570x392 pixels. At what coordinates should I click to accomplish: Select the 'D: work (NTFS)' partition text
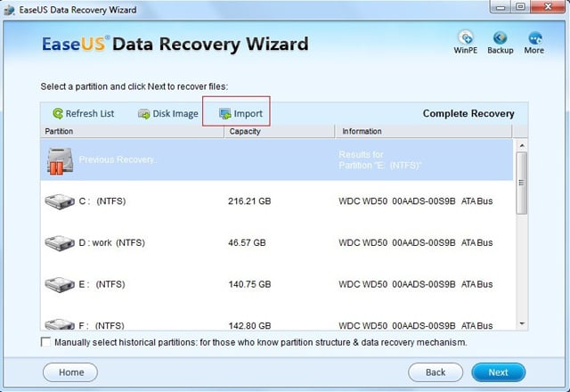tap(111, 242)
